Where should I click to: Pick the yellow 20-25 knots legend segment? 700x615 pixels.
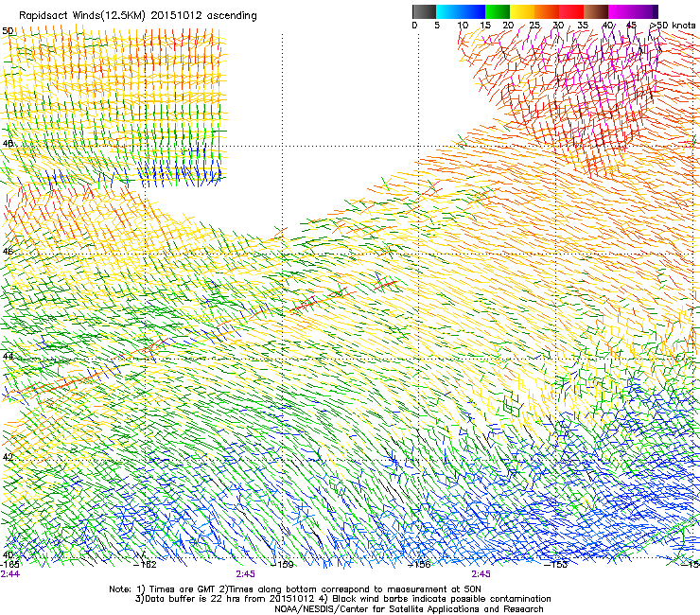coord(522,11)
